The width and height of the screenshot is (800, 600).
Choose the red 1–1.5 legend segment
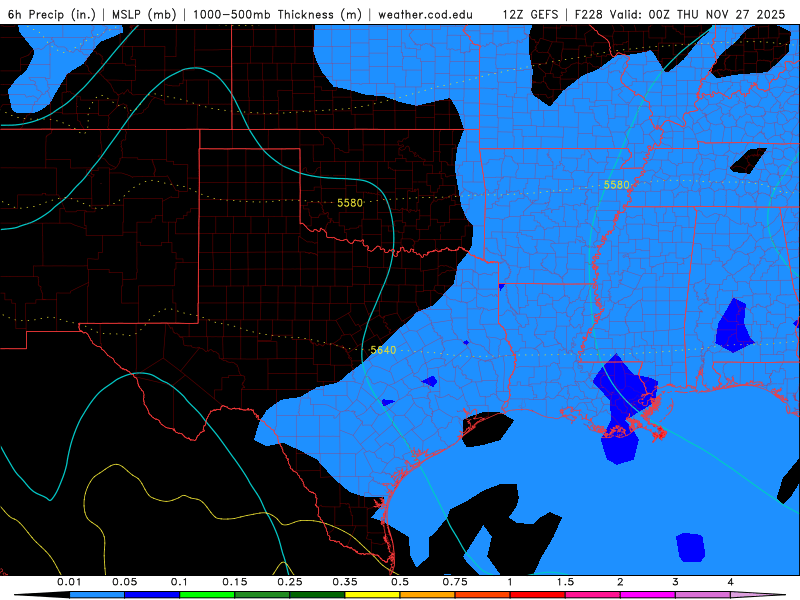point(538,595)
